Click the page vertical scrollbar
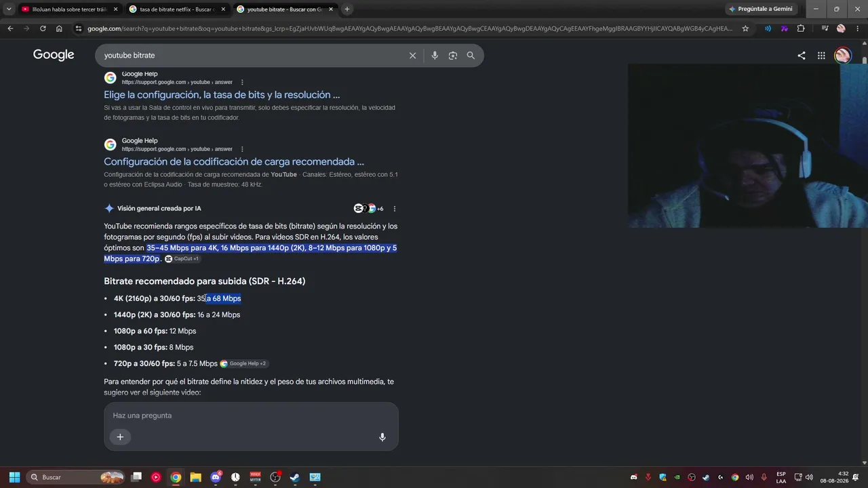Screen dimensions: 868x488 coord(864,254)
